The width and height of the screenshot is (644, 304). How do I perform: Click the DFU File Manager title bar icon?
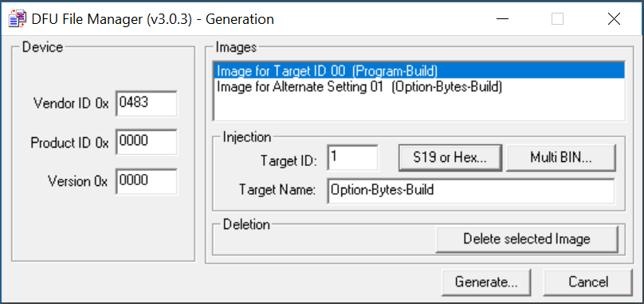[18, 19]
